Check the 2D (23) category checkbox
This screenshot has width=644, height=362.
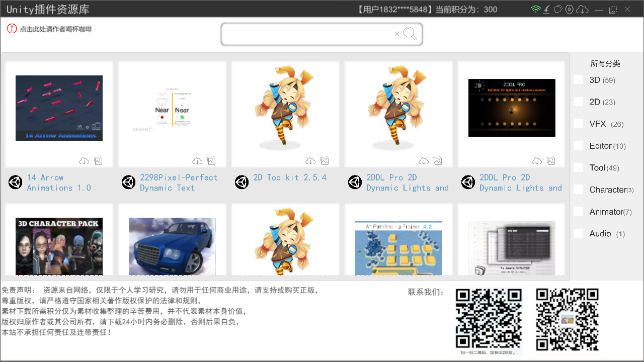point(579,102)
